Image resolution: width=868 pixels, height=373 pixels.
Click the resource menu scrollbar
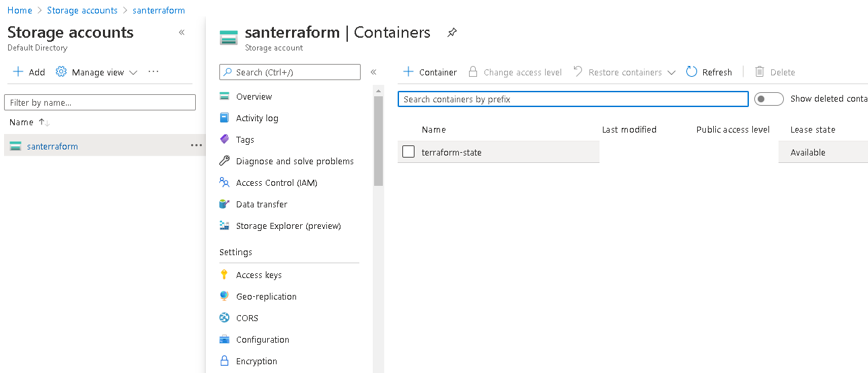tap(378, 141)
